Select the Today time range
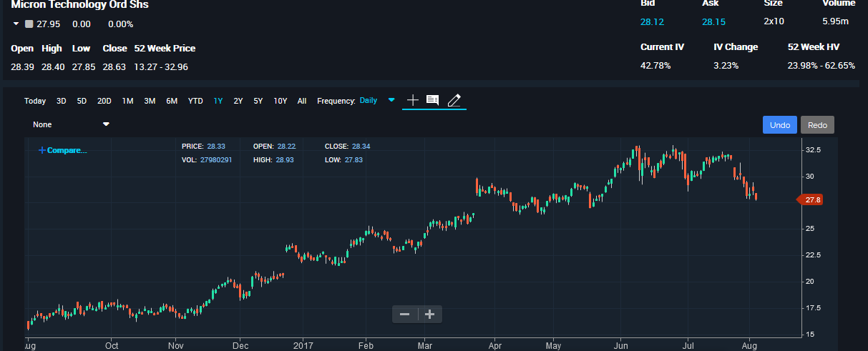The image size is (868, 351). coord(35,101)
